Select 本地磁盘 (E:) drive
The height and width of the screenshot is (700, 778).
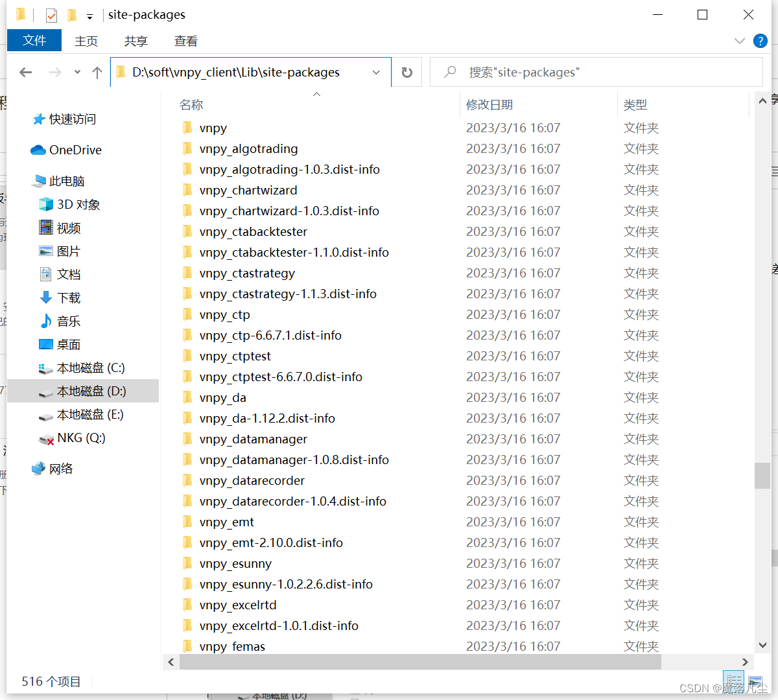coord(90,415)
